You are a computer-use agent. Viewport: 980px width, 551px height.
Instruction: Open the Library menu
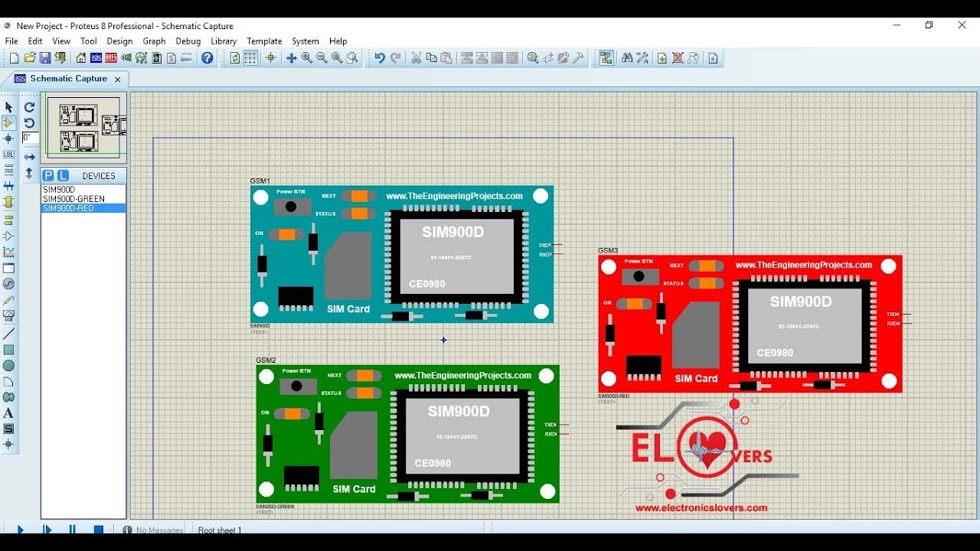point(224,41)
